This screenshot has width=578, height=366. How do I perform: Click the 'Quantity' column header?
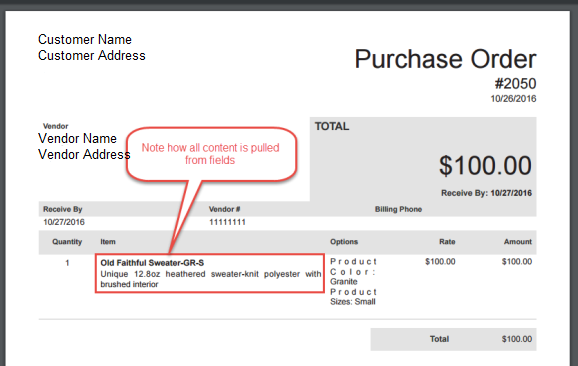(x=67, y=242)
